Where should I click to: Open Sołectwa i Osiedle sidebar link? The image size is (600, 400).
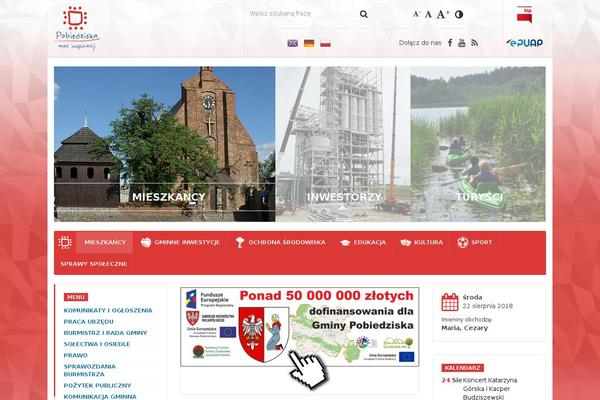tap(97, 344)
